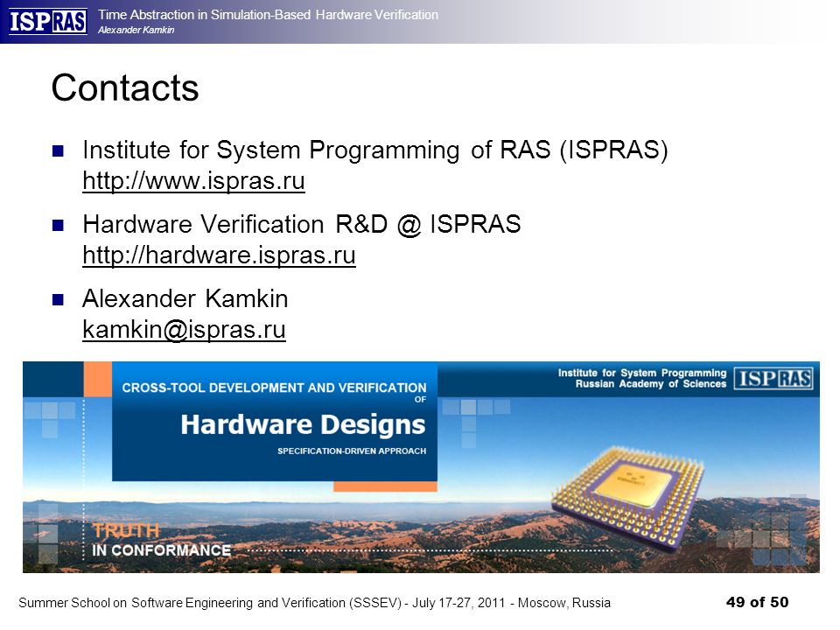Click 'Russian Academy of Sciences' banner text
This screenshot has height=630, width=840.
(x=651, y=384)
